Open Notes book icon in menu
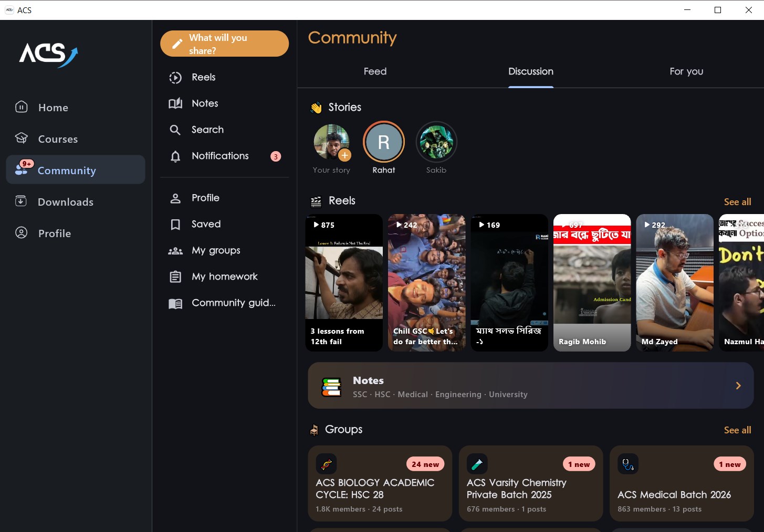 175,103
